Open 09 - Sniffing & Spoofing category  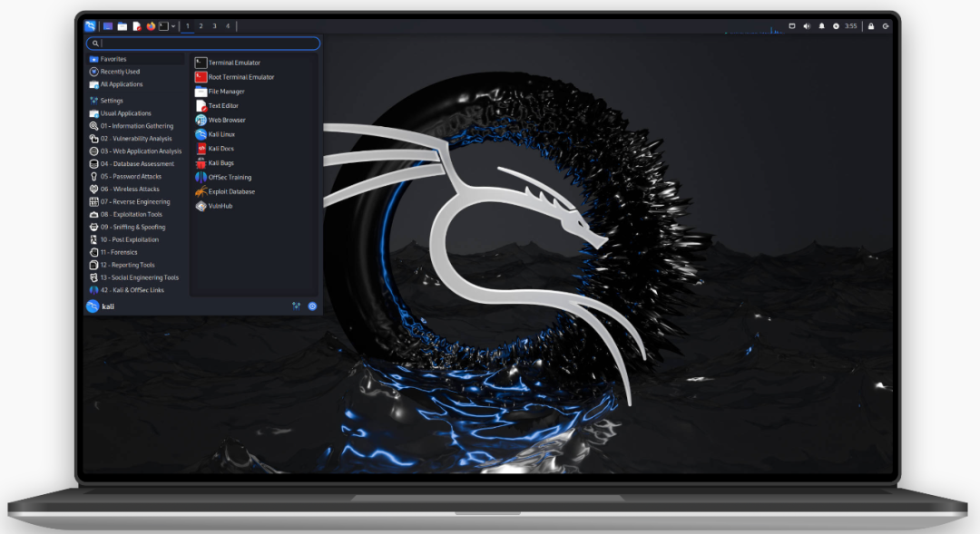pos(136,227)
